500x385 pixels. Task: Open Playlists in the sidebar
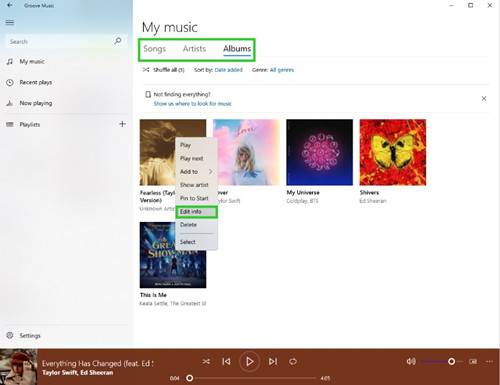(x=30, y=124)
